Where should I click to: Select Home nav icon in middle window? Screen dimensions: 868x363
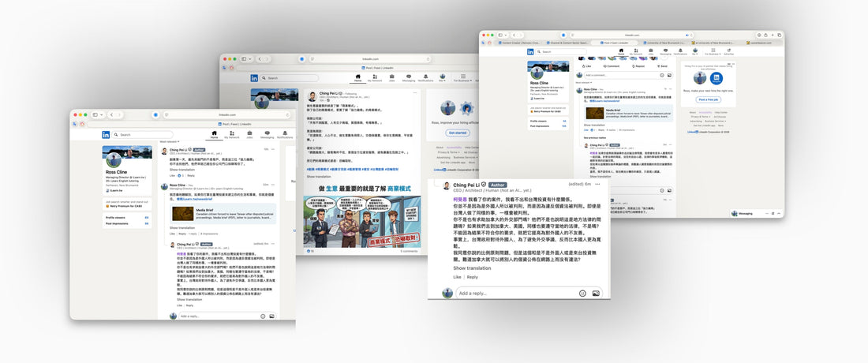pyautogui.click(x=357, y=78)
